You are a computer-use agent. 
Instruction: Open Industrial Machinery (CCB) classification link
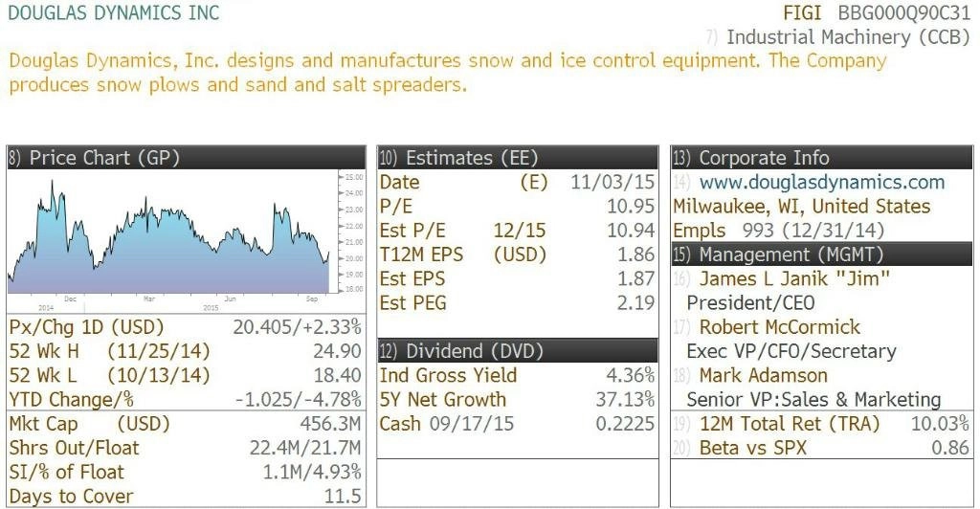coord(848,37)
